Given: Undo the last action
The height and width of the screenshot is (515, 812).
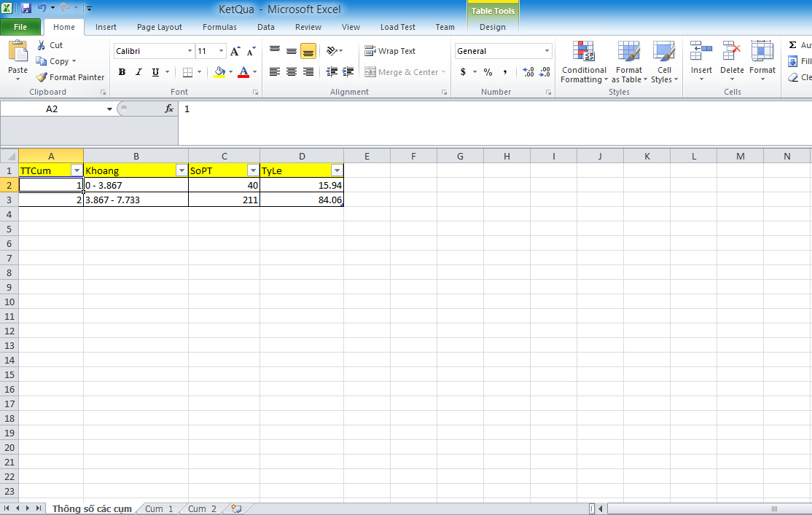Looking at the screenshot, I should point(42,8).
